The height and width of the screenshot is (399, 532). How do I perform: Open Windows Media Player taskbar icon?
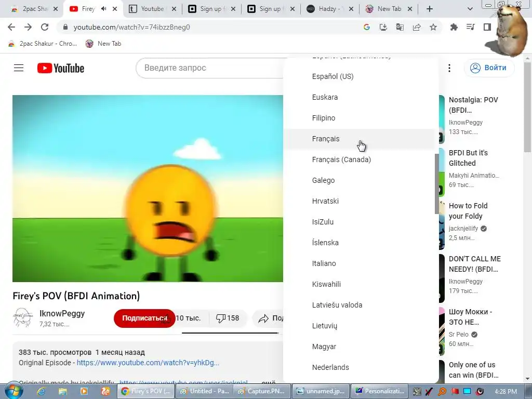tap(84, 392)
